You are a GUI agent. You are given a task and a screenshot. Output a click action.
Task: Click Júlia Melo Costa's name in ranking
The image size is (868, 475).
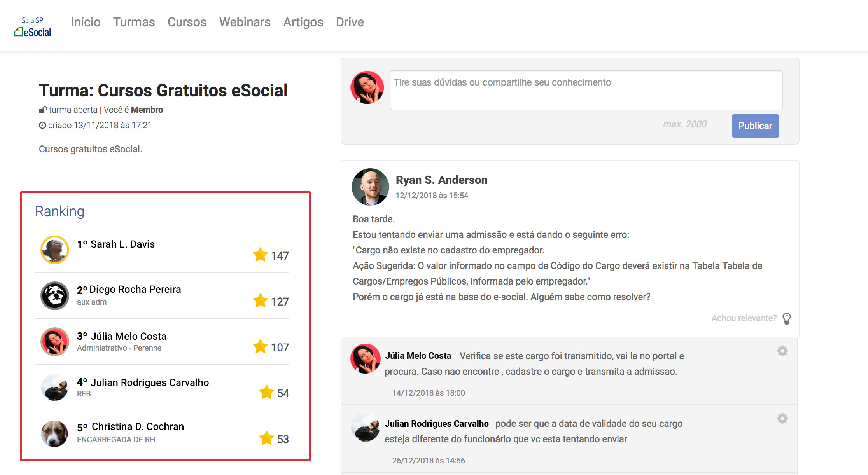tap(128, 336)
